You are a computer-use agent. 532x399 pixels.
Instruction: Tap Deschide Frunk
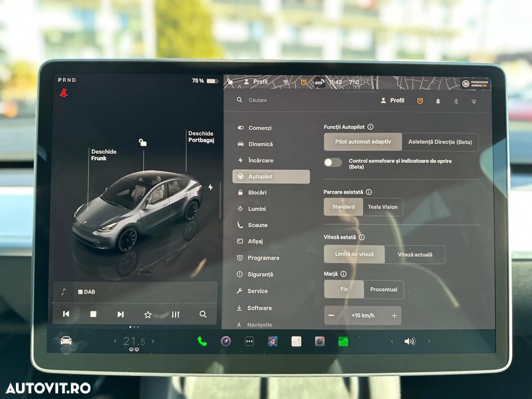click(104, 155)
